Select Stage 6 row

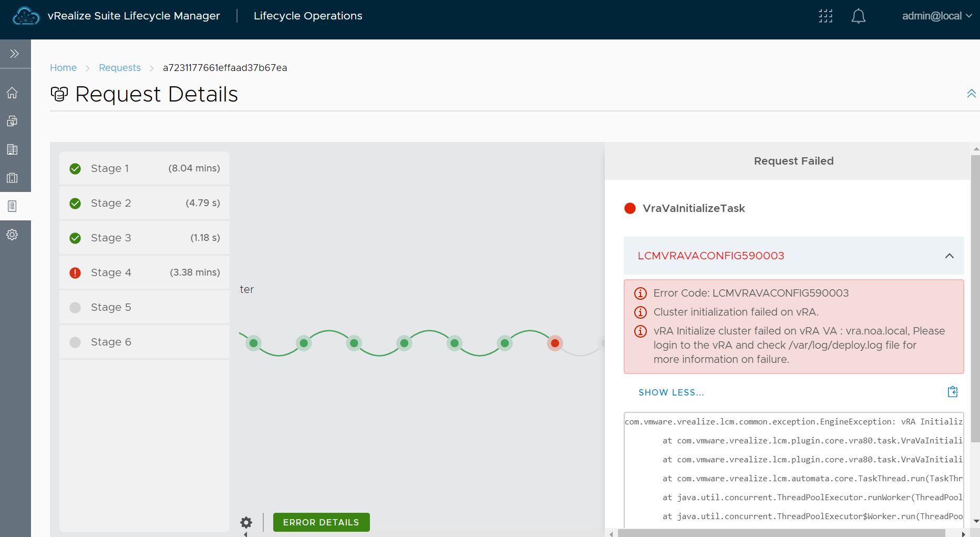(x=145, y=342)
